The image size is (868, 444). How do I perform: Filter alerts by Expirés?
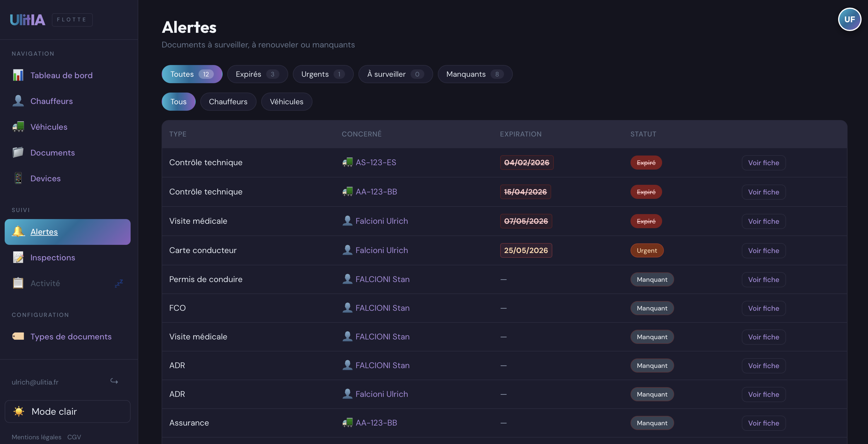pos(257,74)
